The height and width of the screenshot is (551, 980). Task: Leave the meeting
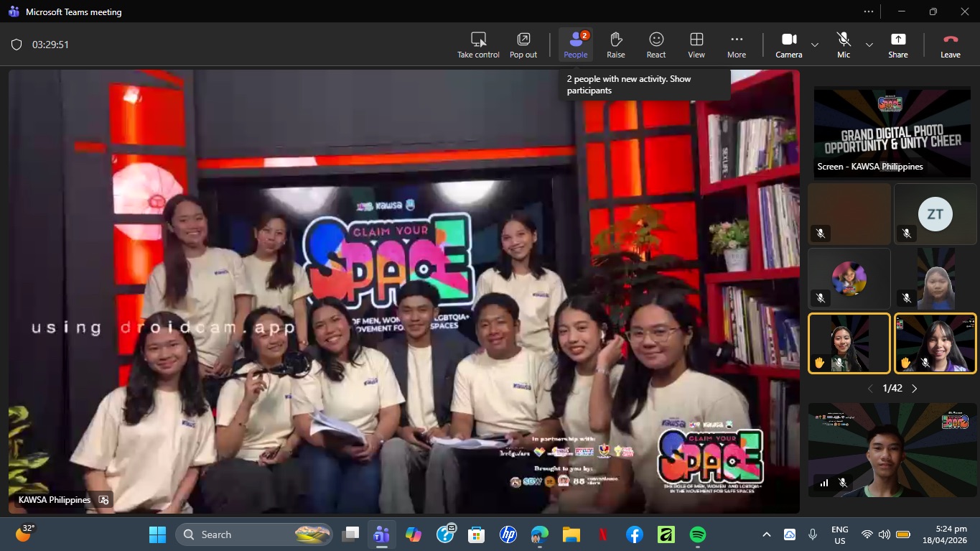(951, 45)
